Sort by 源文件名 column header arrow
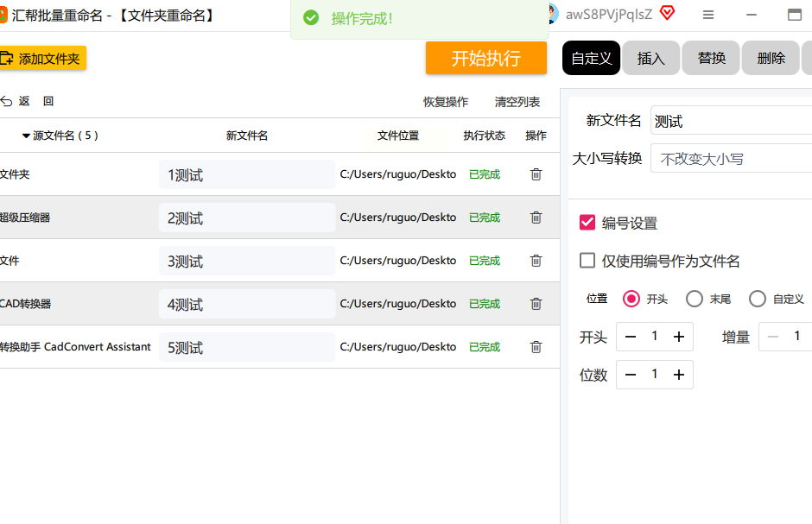This screenshot has width=812, height=524. (x=26, y=136)
